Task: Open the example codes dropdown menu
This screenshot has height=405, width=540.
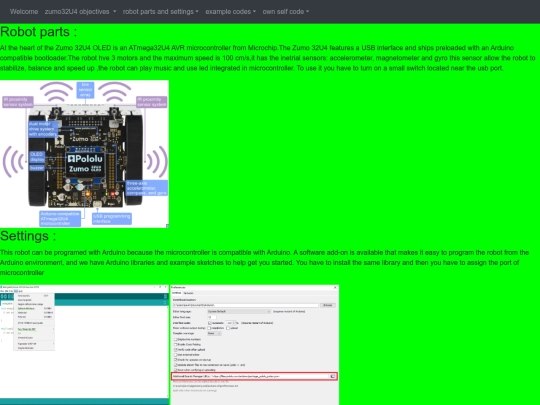Action: [230, 12]
